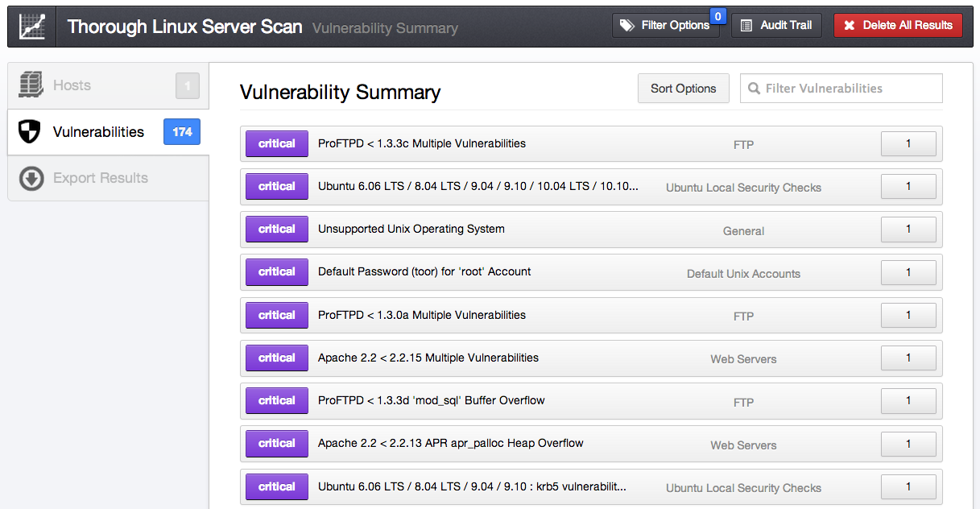Click FTP family in ProFTPD < 1.3.3c row
The width and height of the screenshot is (980, 509).
tap(743, 145)
